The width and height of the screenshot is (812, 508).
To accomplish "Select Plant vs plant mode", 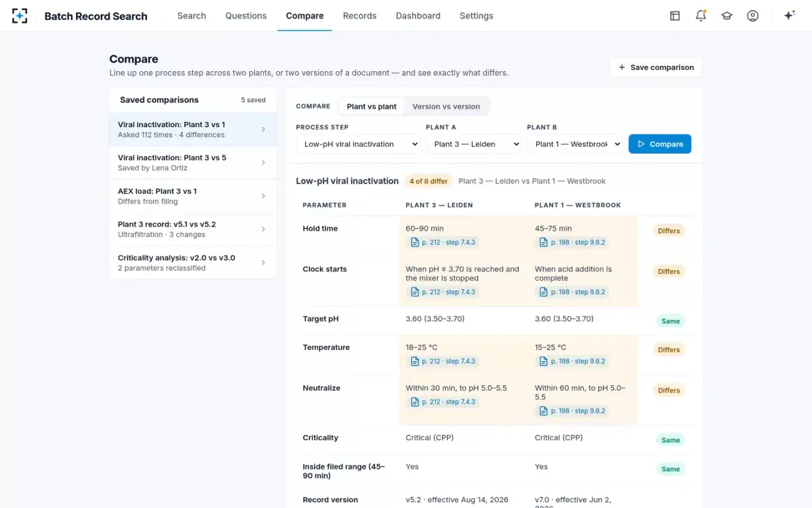I will [x=372, y=107].
